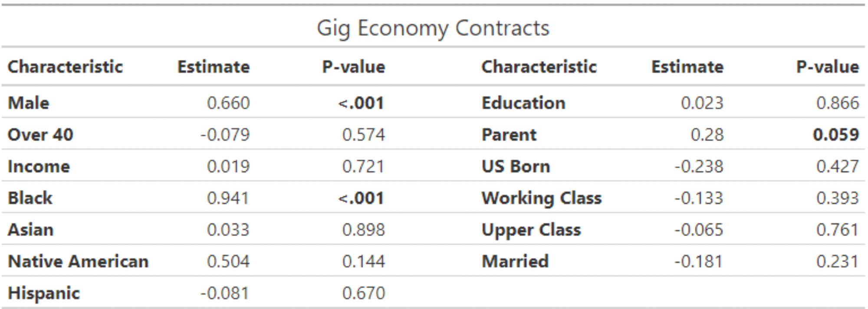Select the left Characteristic column header
Screen dimensions: 868x309
[65, 67]
